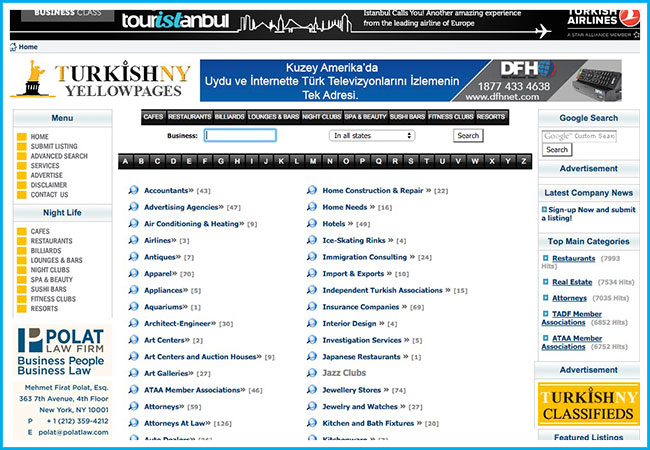The image size is (650, 450).
Task: Open CAFES tab in black navigation bar
Action: (x=153, y=117)
